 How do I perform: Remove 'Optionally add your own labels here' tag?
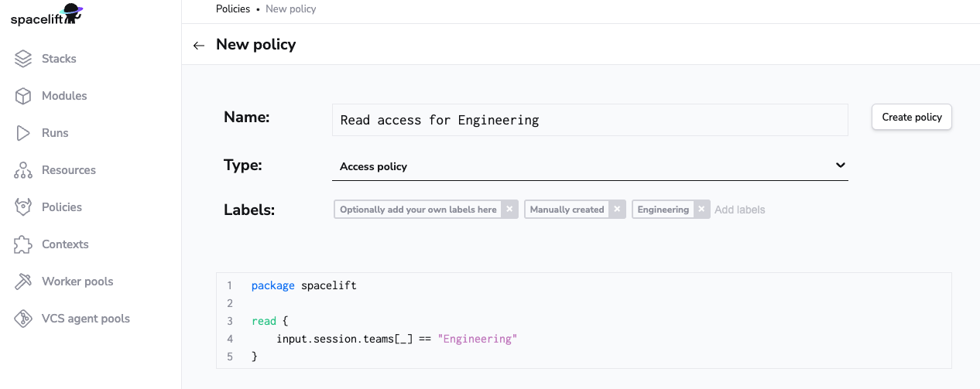(509, 210)
